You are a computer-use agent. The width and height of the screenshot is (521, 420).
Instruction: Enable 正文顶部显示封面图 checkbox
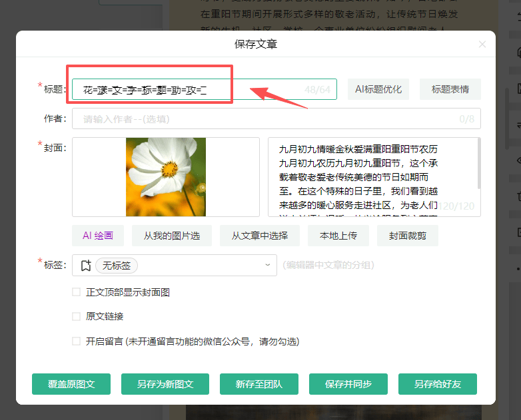[77, 292]
